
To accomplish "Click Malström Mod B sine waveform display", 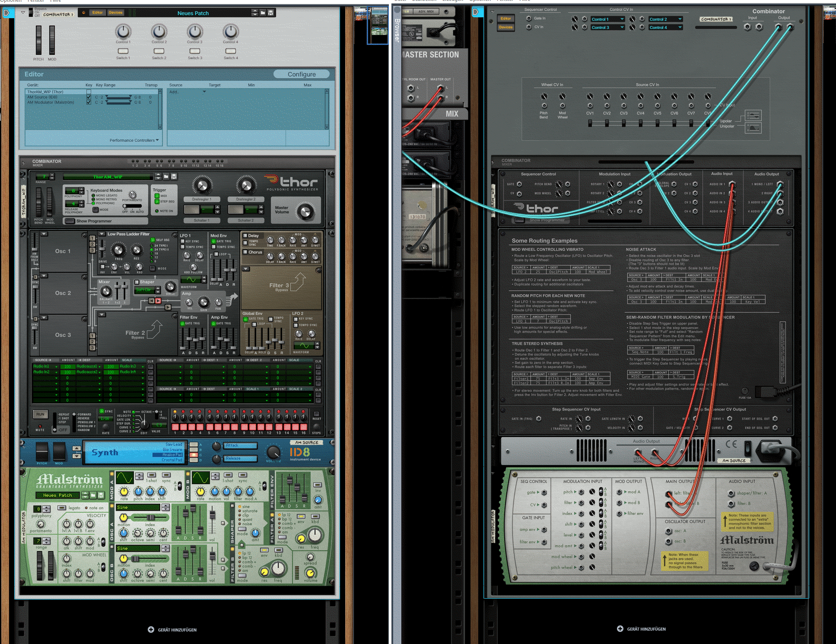I will tap(200, 478).
